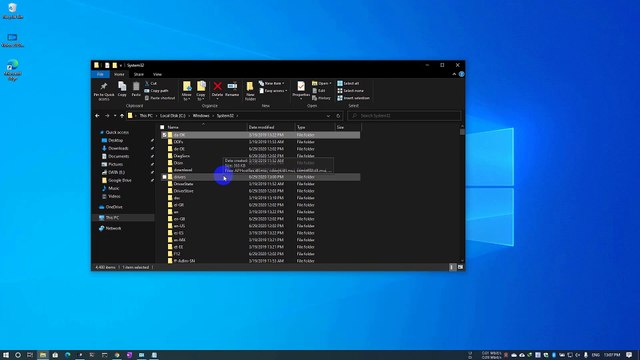Screen dimensions: 640x360
Task: Open the Recycle Bin desktop icon
Action: tap(12, 11)
